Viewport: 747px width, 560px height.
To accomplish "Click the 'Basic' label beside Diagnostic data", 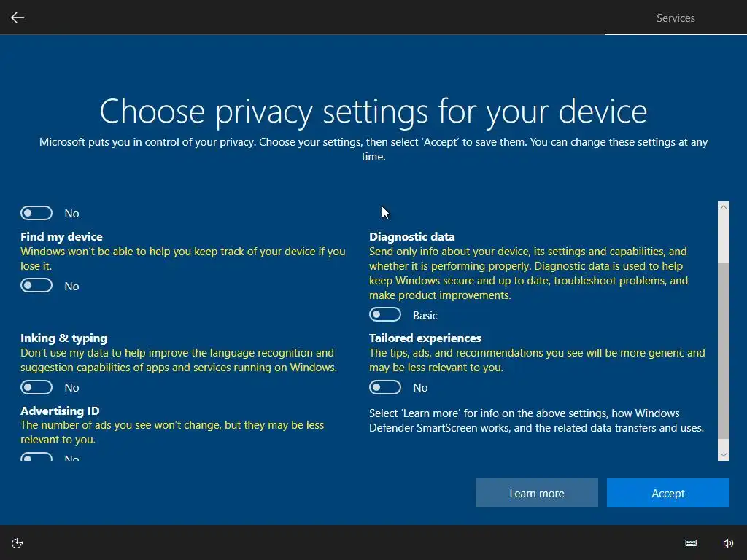I will click(425, 315).
